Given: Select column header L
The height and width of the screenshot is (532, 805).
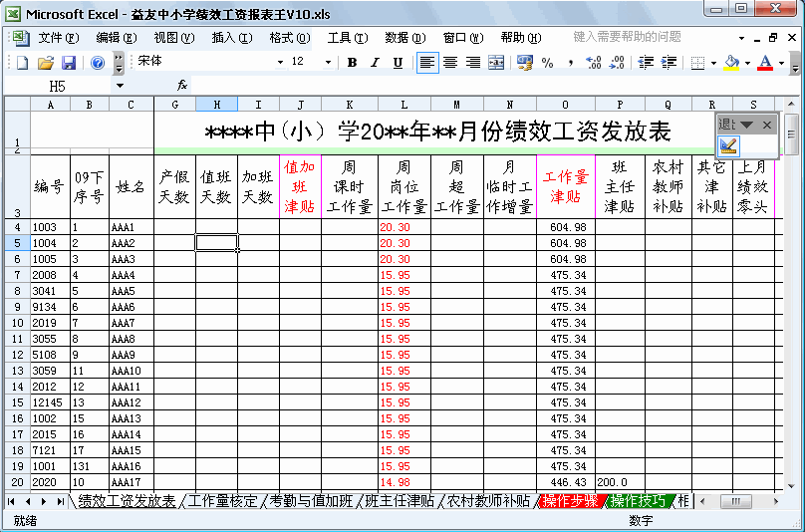Looking at the screenshot, I should [x=404, y=105].
